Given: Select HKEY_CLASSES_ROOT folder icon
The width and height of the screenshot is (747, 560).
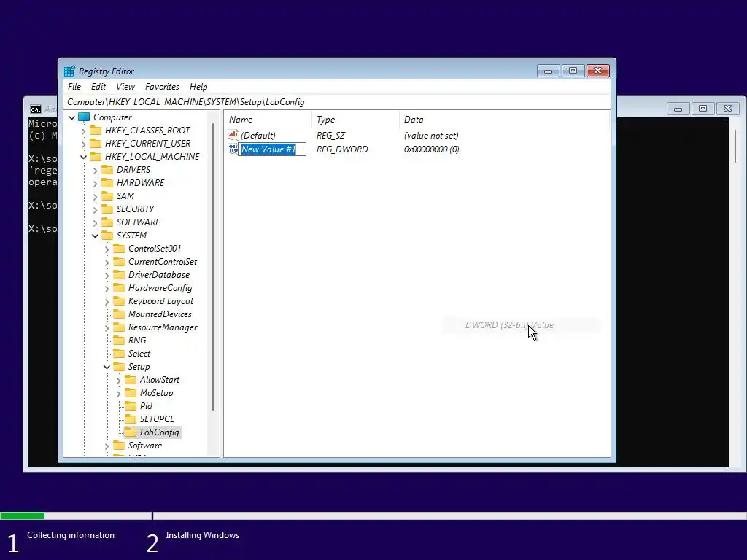Looking at the screenshot, I should tap(96, 130).
